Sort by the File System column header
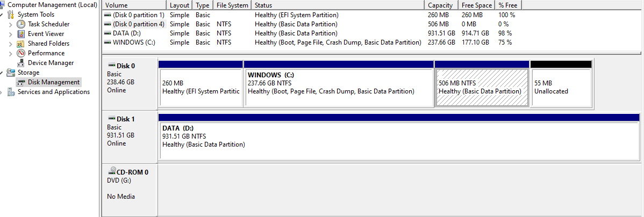 (x=232, y=5)
